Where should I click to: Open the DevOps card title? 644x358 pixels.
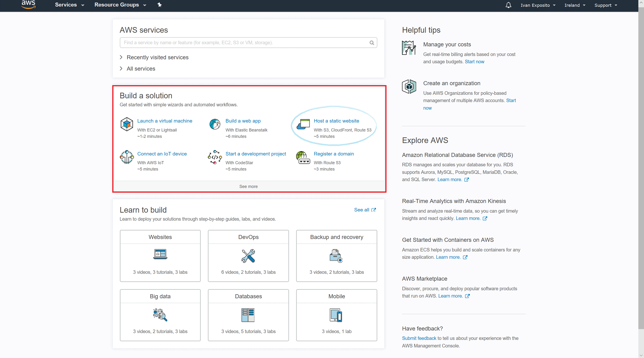[248, 237]
